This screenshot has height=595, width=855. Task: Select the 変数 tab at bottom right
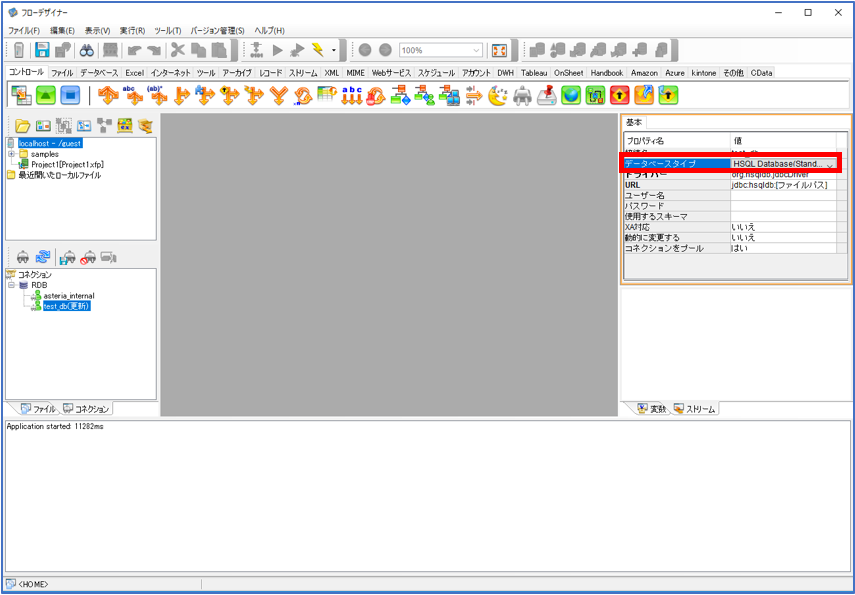pos(652,408)
